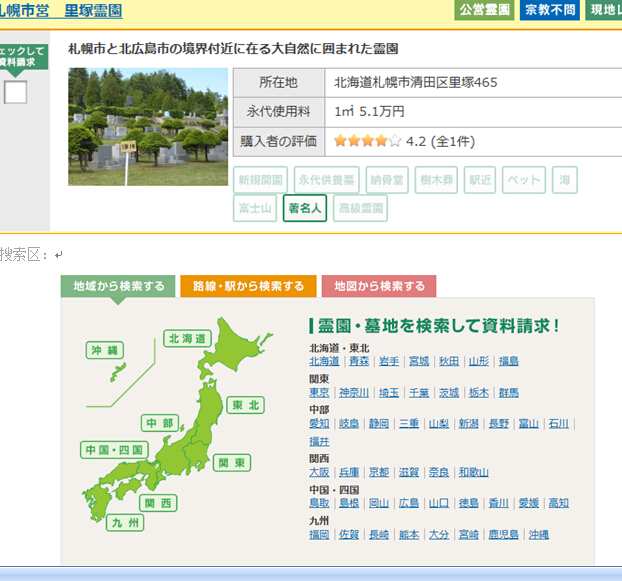Open the cemetery photo thumbnail
The width and height of the screenshot is (622, 581).
coord(148,126)
